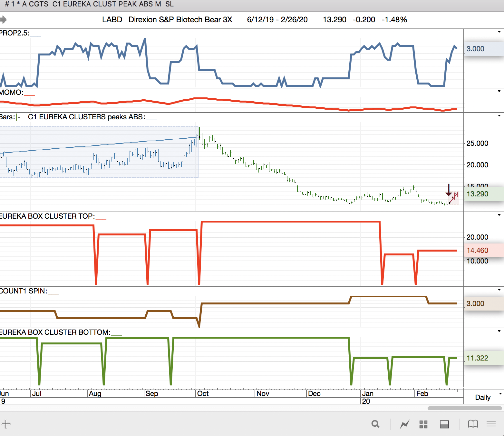Click the plus crosshair icon at bottom left
Viewport: 504px width, 436px height.
(x=6, y=424)
